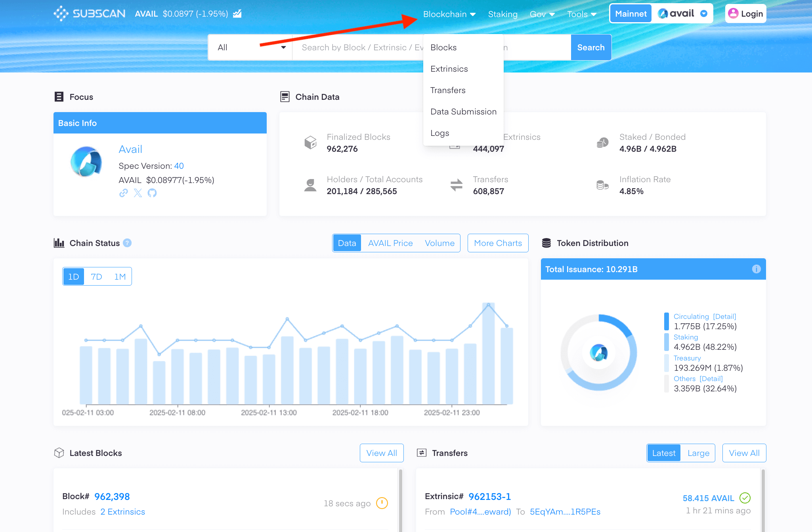Select Data Submission from Blockchain menu
Screen dimensions: 812x532
pyautogui.click(x=463, y=112)
